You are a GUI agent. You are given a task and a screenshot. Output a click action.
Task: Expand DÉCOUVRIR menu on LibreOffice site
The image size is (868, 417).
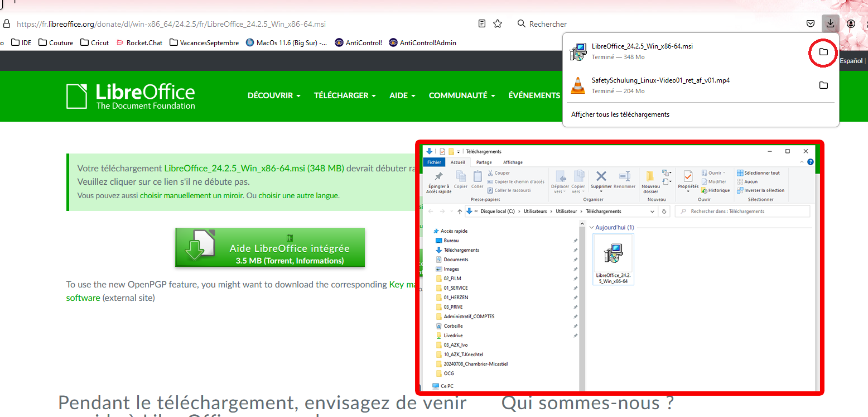pos(274,95)
